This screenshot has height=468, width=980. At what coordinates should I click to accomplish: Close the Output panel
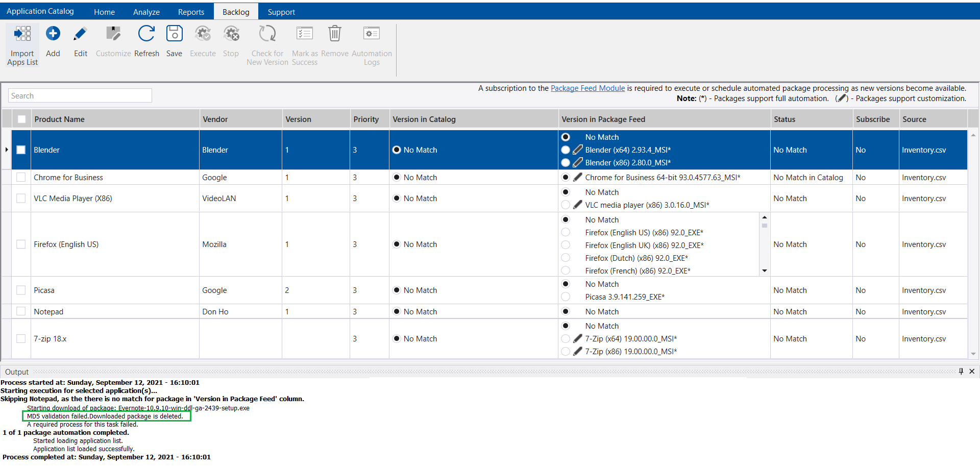(x=972, y=372)
